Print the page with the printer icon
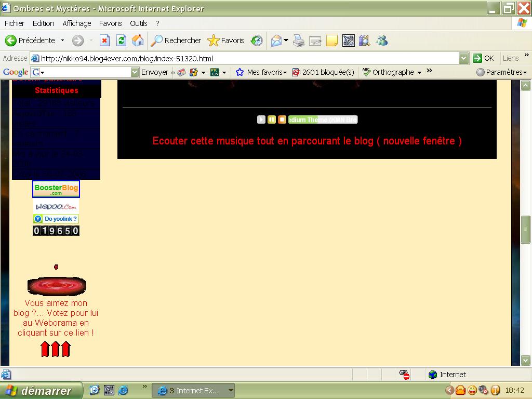This screenshot has height=399, width=532. pos(299,41)
